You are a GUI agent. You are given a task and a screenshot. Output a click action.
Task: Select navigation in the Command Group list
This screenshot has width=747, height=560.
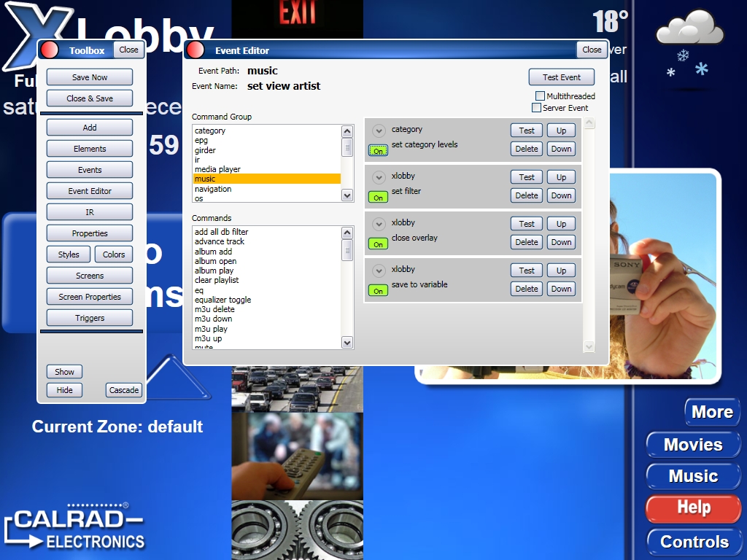click(213, 189)
